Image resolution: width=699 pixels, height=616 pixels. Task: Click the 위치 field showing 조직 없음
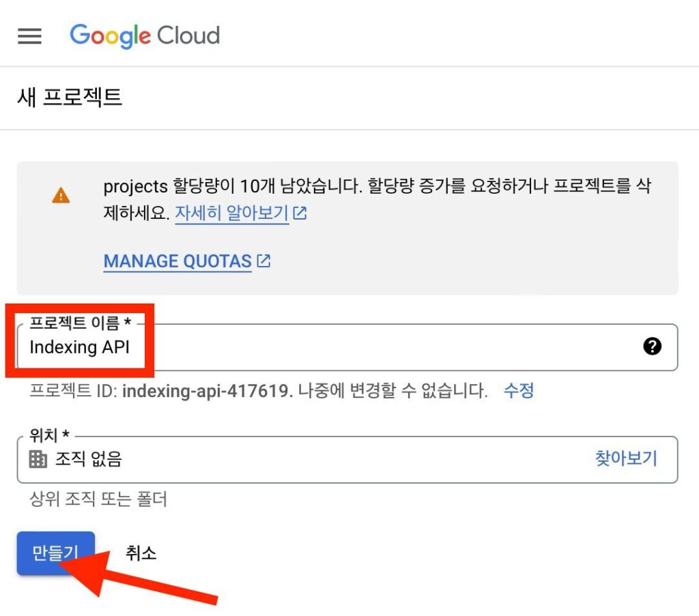(307, 459)
